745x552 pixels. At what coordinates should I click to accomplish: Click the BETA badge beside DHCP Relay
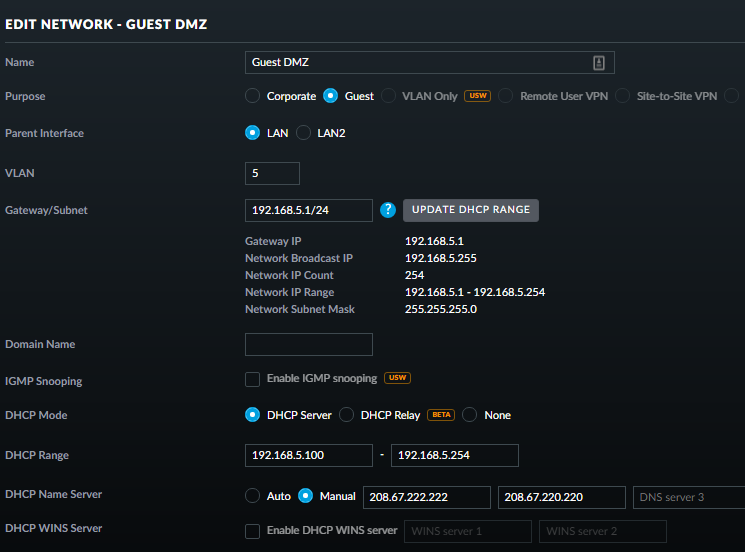pyautogui.click(x=440, y=415)
